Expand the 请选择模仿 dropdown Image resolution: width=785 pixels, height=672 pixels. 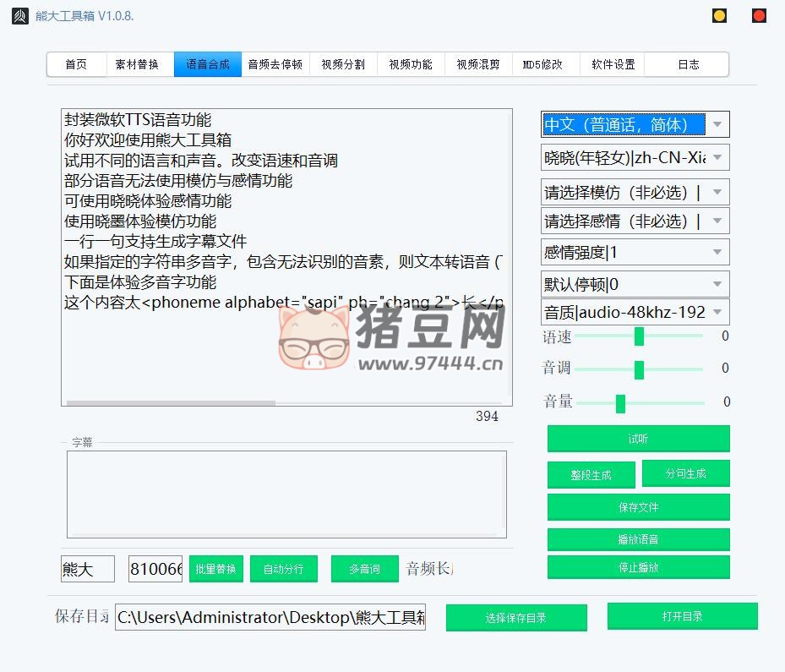pyautogui.click(x=635, y=192)
